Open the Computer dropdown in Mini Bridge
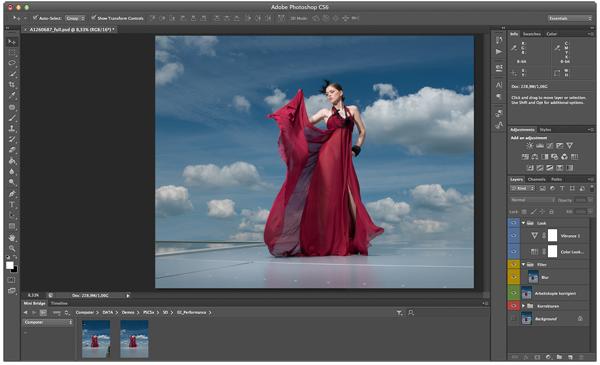 tap(48, 323)
